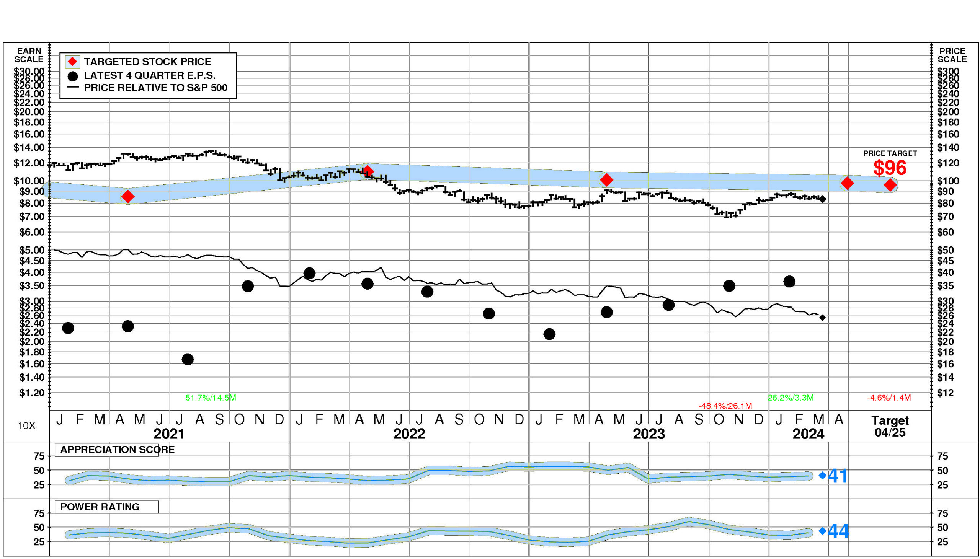Click the highest EPS dot in early 2022
Viewport: 980px width, 559px height.
click(309, 273)
